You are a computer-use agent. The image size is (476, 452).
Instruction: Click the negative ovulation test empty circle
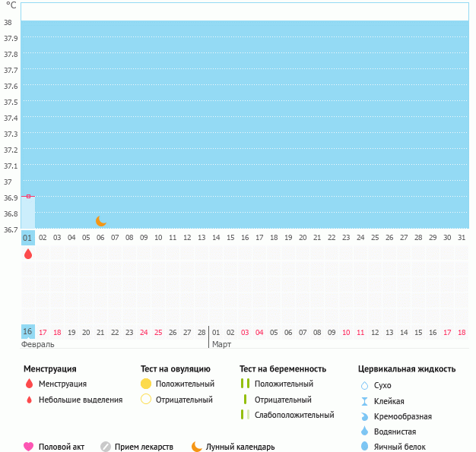point(146,400)
